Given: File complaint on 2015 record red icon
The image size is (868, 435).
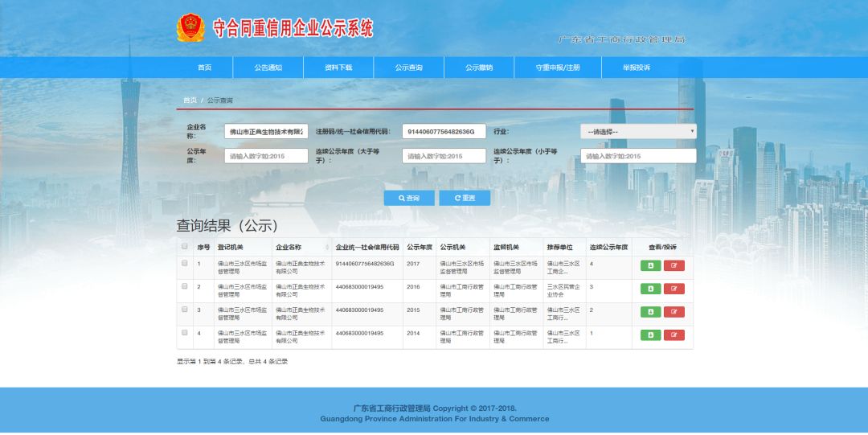Looking at the screenshot, I should click(674, 312).
